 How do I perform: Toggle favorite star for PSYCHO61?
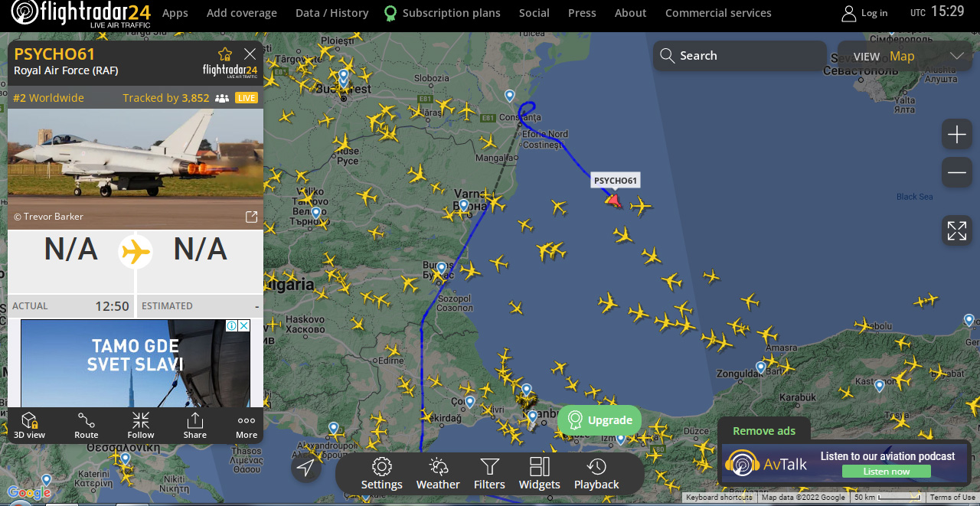[225, 54]
